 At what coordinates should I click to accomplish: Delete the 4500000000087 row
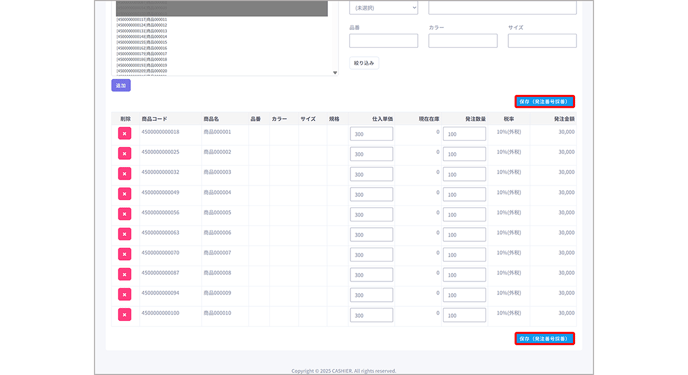[x=125, y=275]
